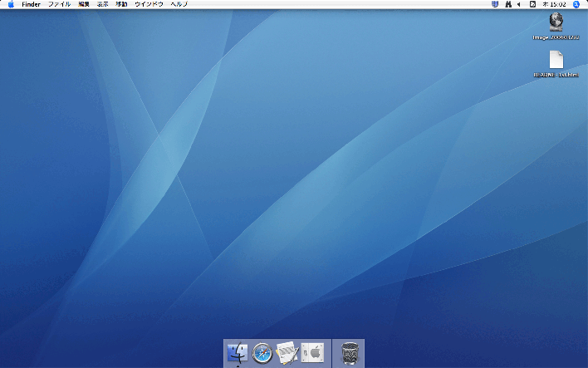Open the input source menu icon
The height and width of the screenshot is (368, 588).
(532, 4)
